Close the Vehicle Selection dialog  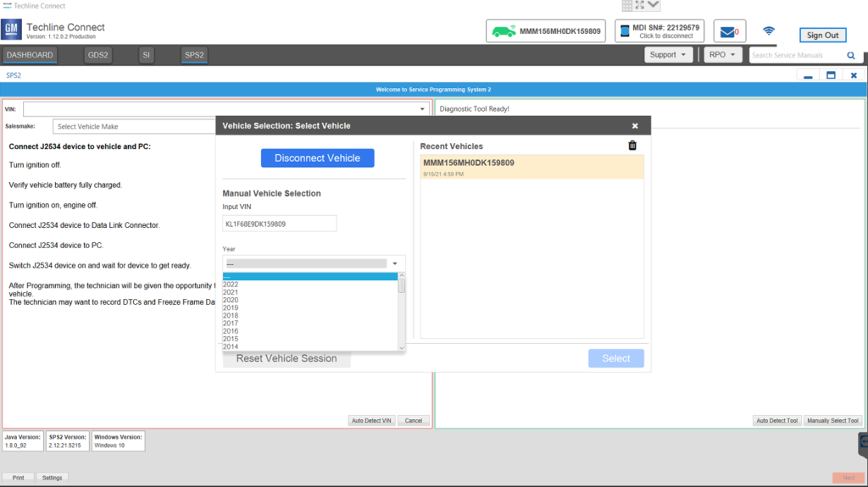(x=635, y=125)
